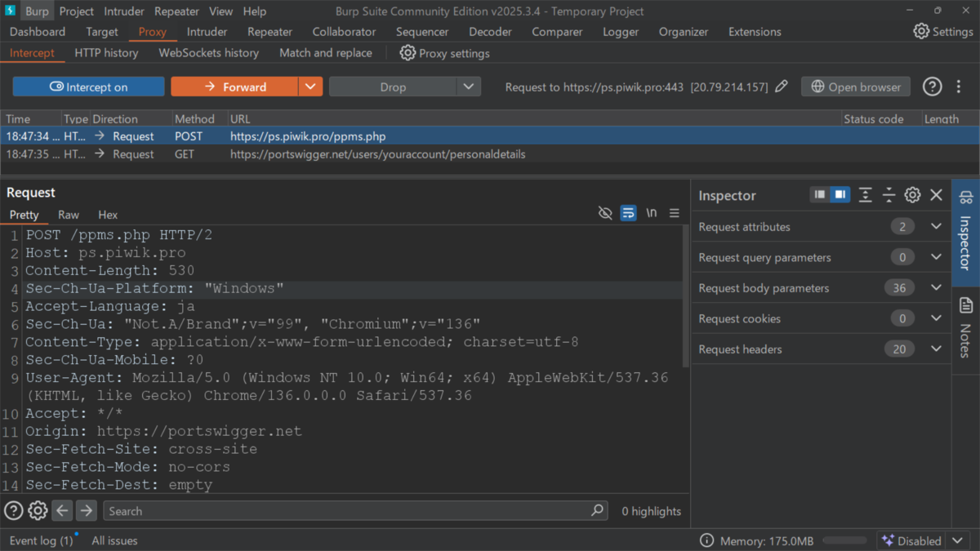Open Event log in status bar

(x=41, y=540)
